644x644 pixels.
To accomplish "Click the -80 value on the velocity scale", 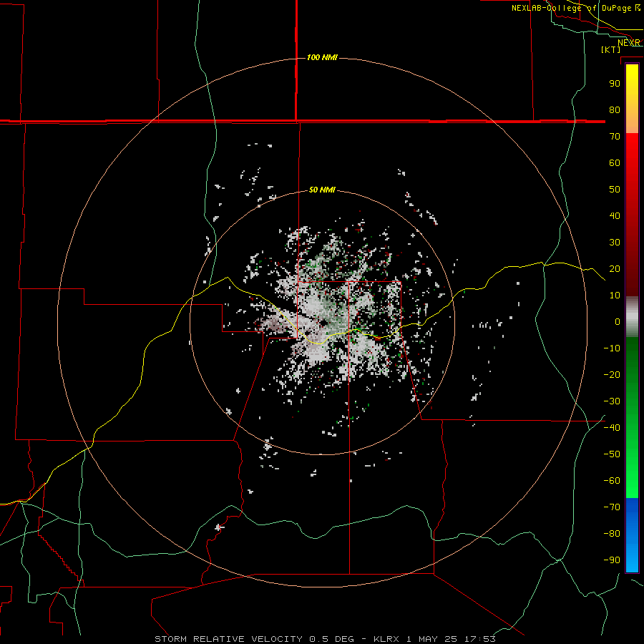I will pos(612,534).
